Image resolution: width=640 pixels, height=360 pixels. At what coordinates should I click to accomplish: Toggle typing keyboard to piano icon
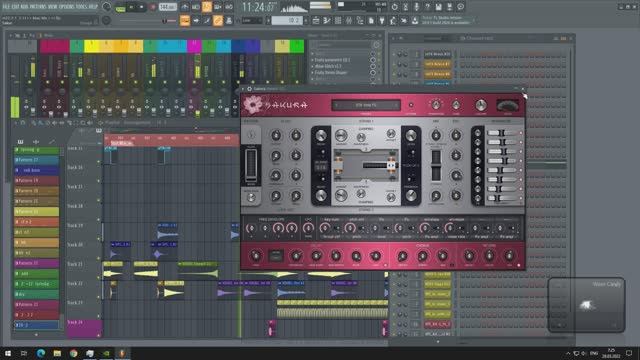pos(184,20)
